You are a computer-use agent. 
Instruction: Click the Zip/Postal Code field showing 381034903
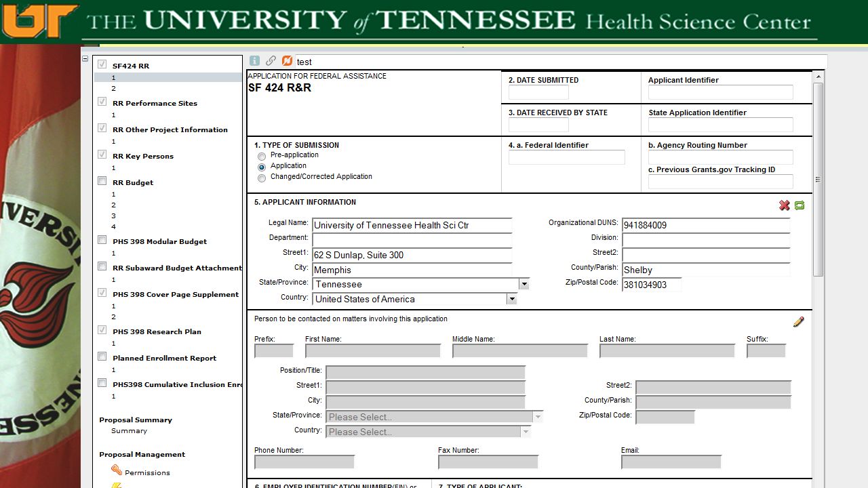point(652,285)
